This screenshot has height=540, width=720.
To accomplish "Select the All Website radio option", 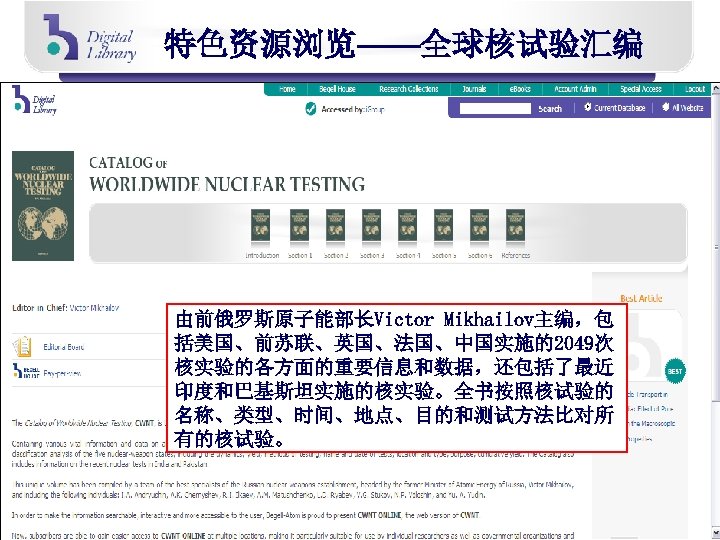I will tap(665, 107).
